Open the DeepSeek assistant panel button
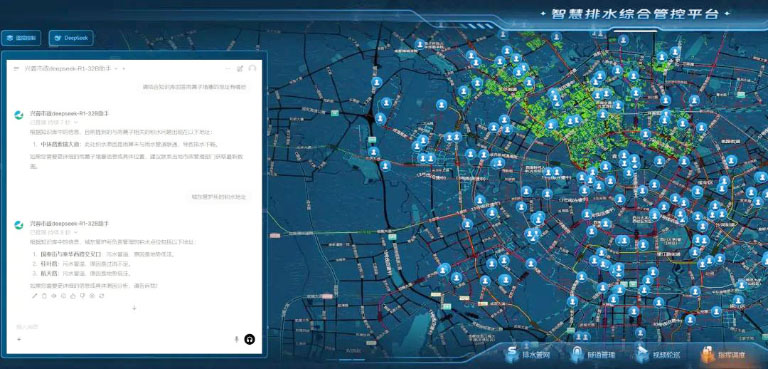The height and width of the screenshot is (369, 768). click(x=71, y=38)
